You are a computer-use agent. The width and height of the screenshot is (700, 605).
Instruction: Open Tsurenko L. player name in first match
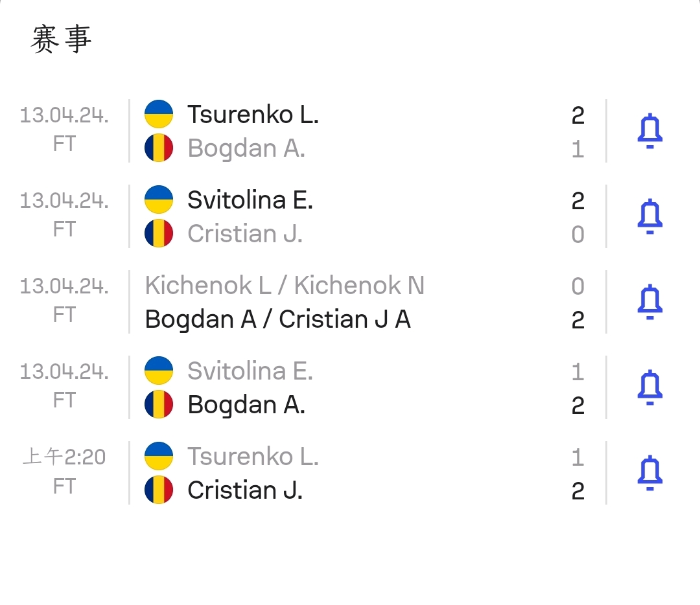click(x=253, y=115)
